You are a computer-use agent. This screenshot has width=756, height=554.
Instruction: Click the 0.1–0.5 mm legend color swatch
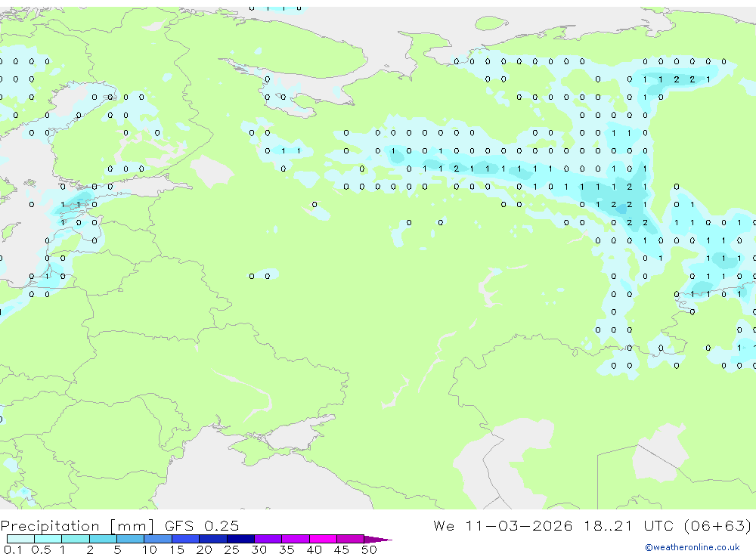(20, 539)
